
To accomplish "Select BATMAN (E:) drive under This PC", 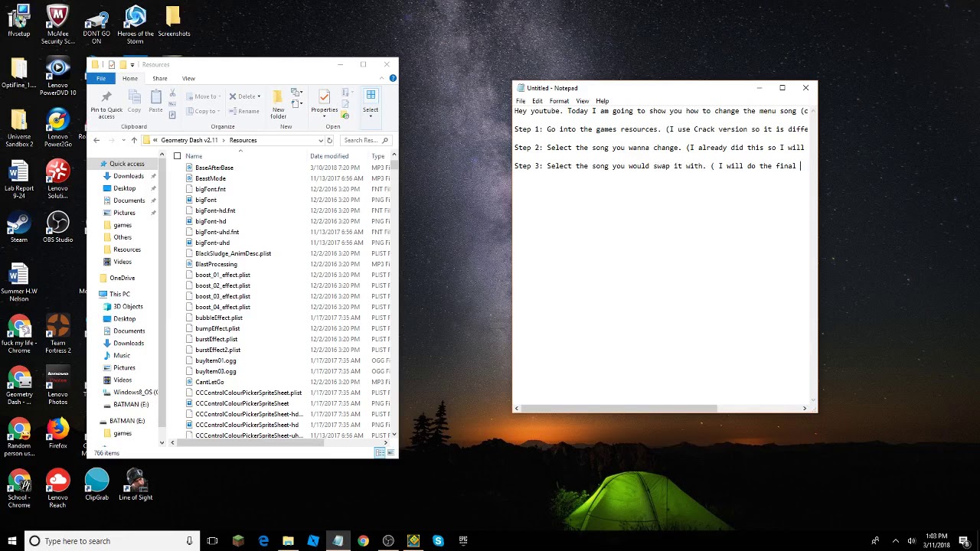I will 131,404.
